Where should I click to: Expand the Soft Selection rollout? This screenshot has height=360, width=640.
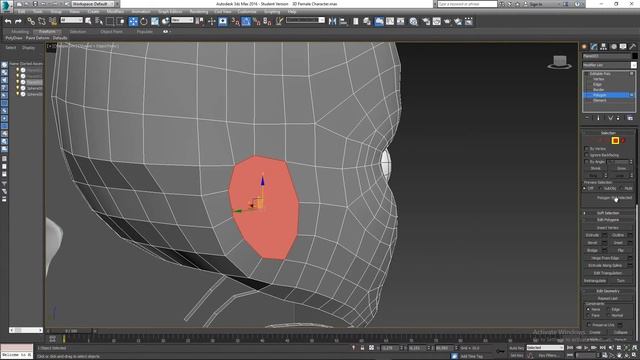pyautogui.click(x=608, y=213)
